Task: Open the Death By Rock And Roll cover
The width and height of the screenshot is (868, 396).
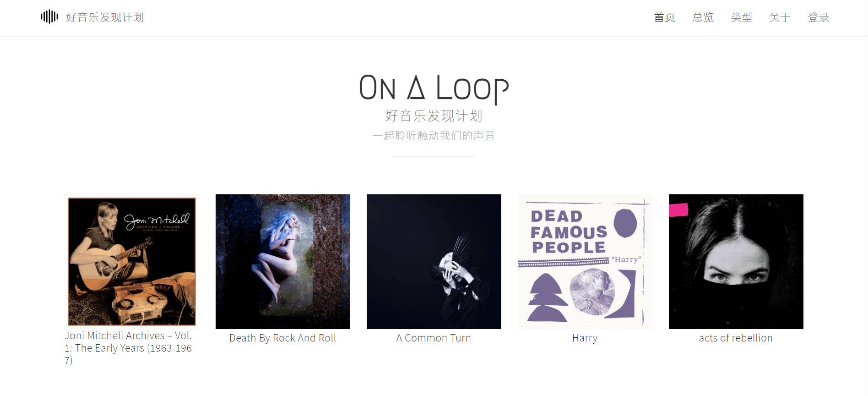Action: [x=283, y=262]
